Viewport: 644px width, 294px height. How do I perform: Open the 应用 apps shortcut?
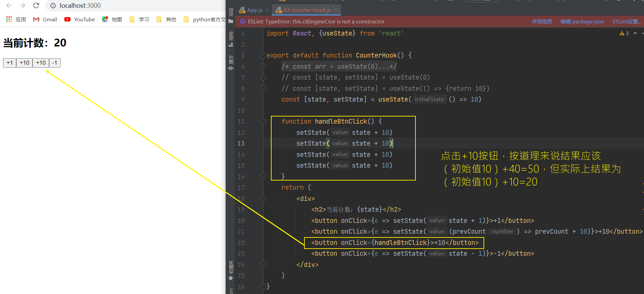coord(16,19)
